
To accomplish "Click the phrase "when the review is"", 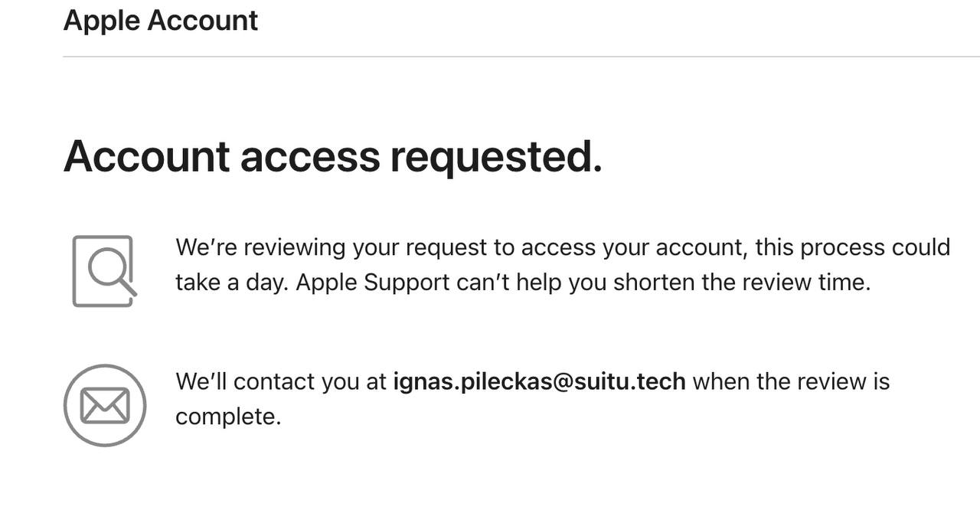I will pos(791,381).
